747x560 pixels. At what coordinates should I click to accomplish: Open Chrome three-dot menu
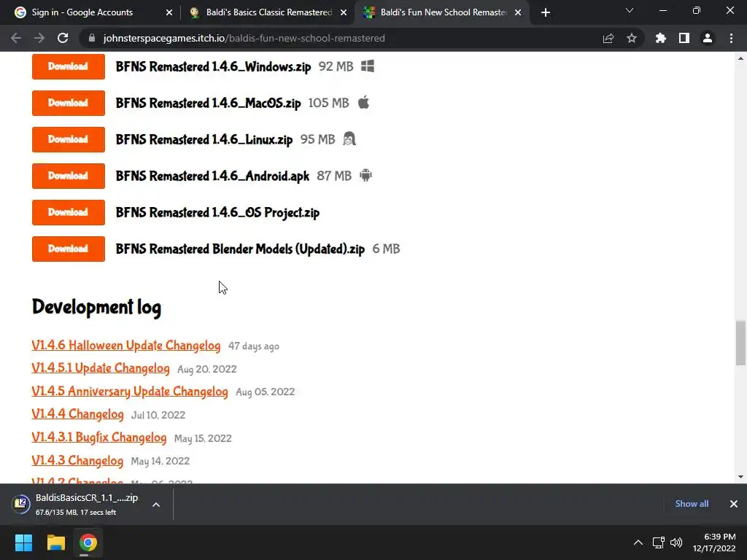click(x=731, y=38)
